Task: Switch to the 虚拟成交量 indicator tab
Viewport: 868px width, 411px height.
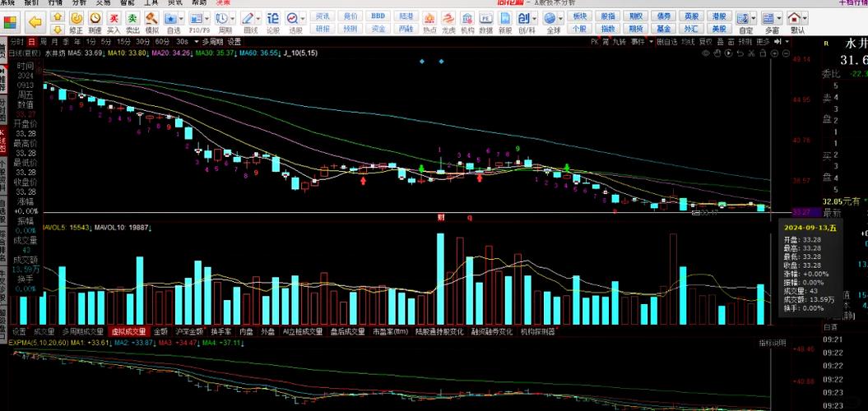Action: click(128, 332)
